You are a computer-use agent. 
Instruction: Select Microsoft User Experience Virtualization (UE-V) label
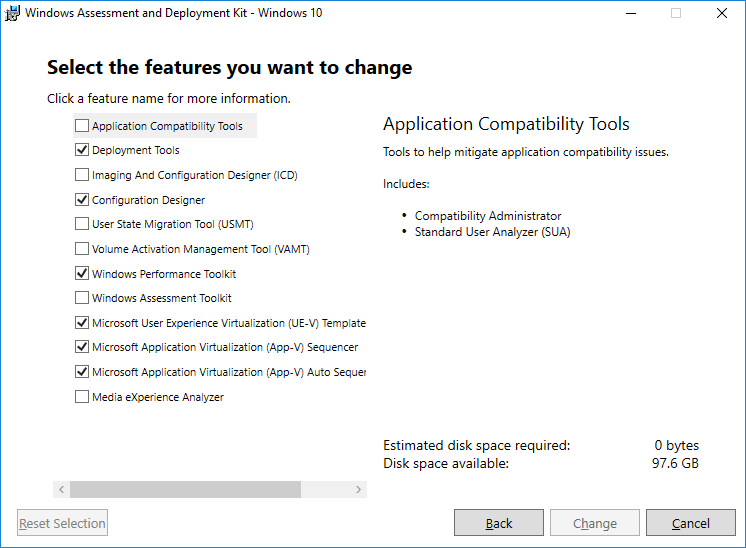coord(229,323)
